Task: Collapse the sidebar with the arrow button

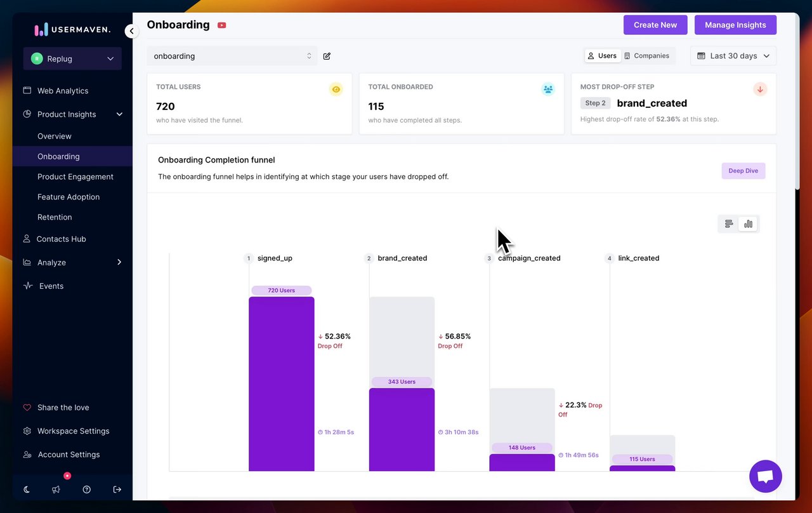Action: click(131, 30)
